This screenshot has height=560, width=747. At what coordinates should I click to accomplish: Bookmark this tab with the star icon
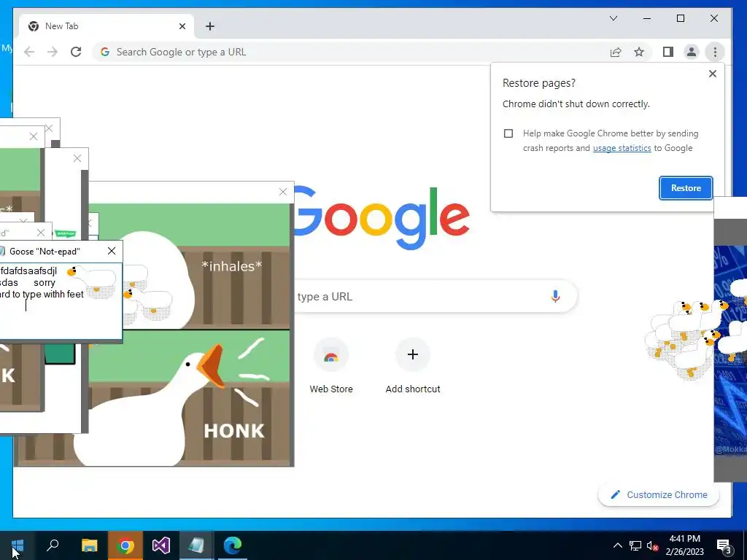click(639, 52)
